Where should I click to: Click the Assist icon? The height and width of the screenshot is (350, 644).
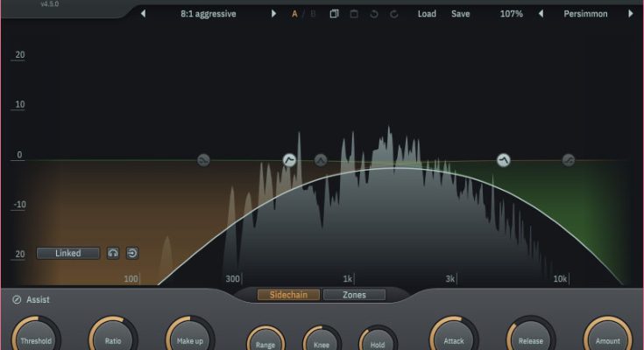[17, 300]
